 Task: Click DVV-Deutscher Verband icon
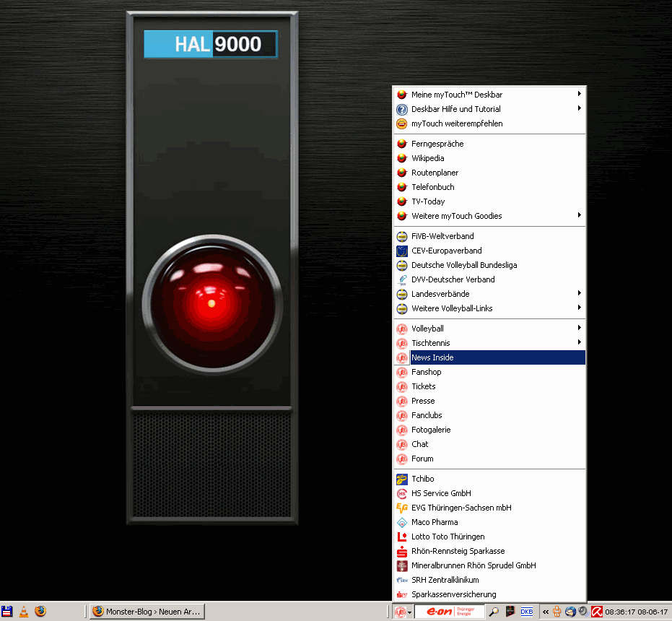click(401, 279)
